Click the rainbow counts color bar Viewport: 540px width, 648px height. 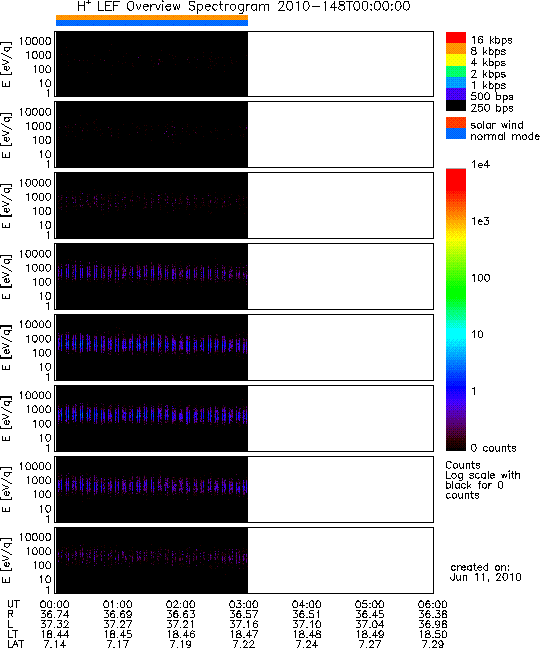[456, 310]
